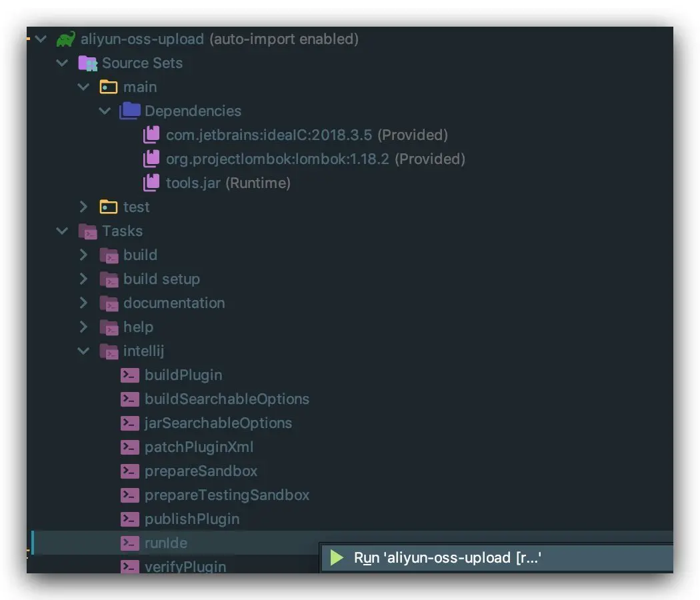Collapse the aliyun-oss-upload project node
Image resolution: width=700 pixels, height=600 pixels.
point(41,39)
